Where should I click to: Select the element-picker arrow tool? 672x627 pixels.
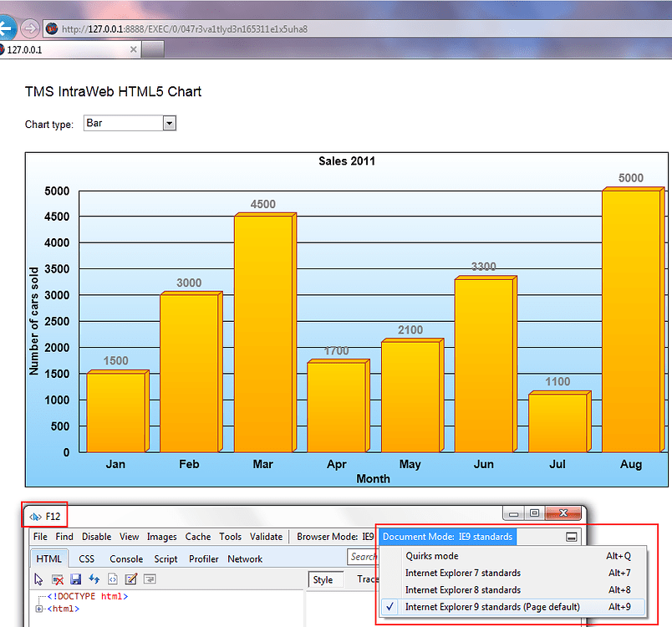[x=38, y=579]
